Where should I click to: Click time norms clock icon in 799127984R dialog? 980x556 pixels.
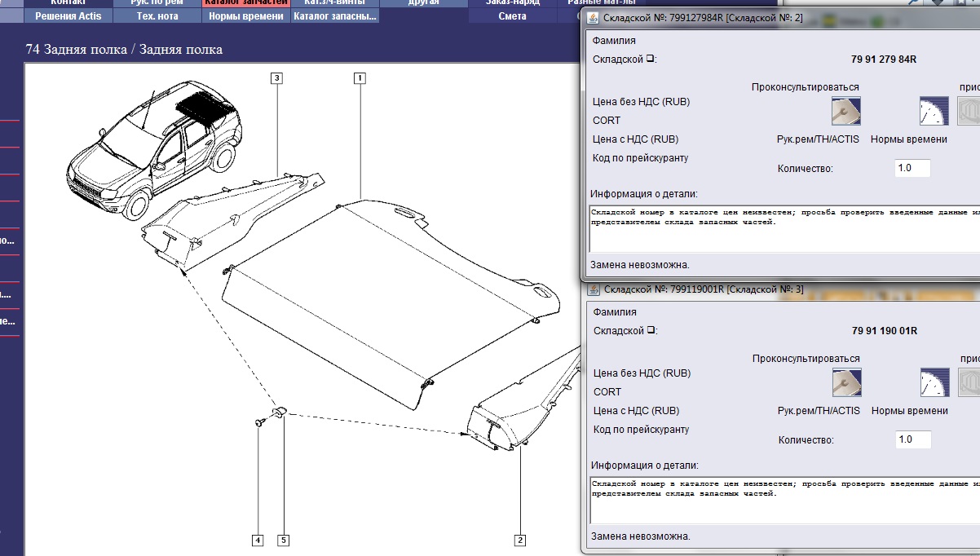934,111
